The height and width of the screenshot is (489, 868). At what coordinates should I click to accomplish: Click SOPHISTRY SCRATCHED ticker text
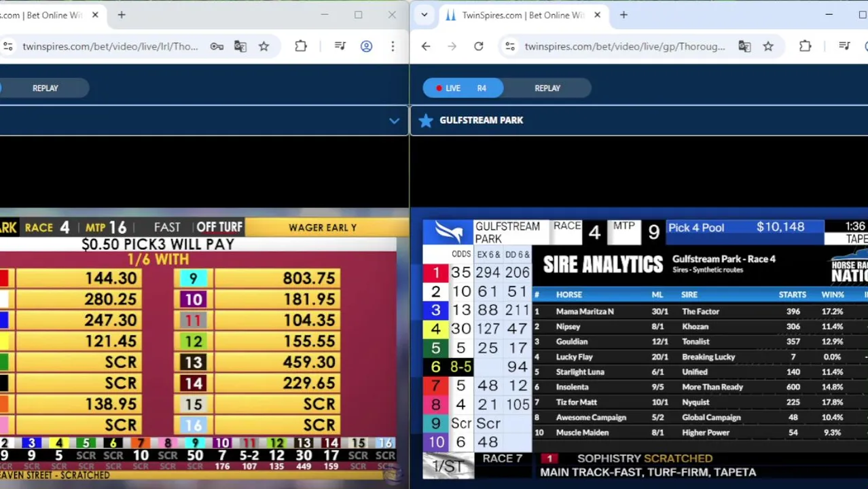click(645, 458)
